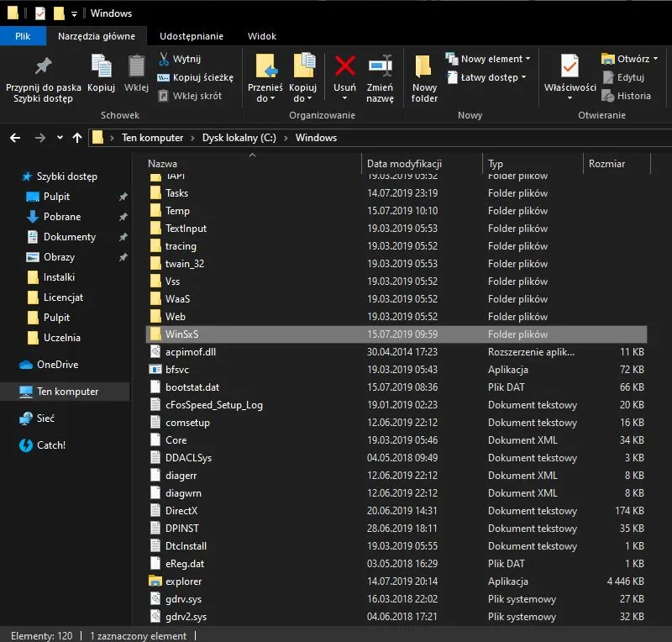The image size is (672, 642).
Task: Click the Przypnij do paska Szybki dostęp pin icon
Action: pyautogui.click(x=44, y=67)
